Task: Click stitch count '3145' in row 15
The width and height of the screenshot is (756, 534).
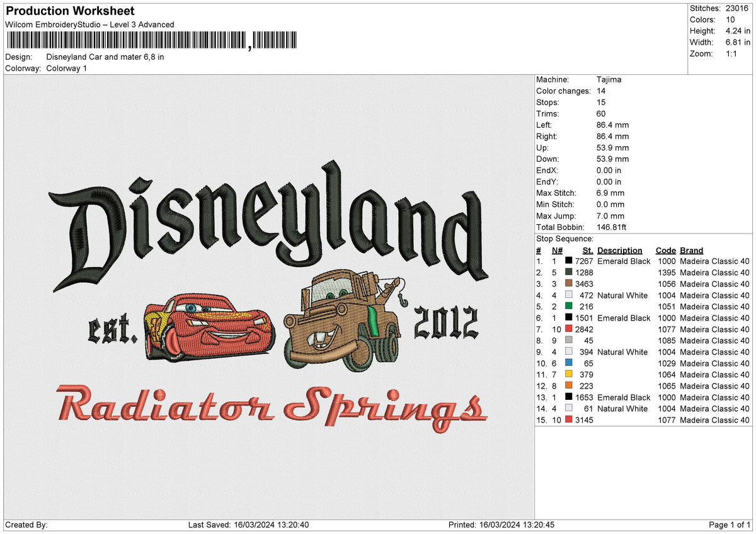Action: click(x=584, y=420)
